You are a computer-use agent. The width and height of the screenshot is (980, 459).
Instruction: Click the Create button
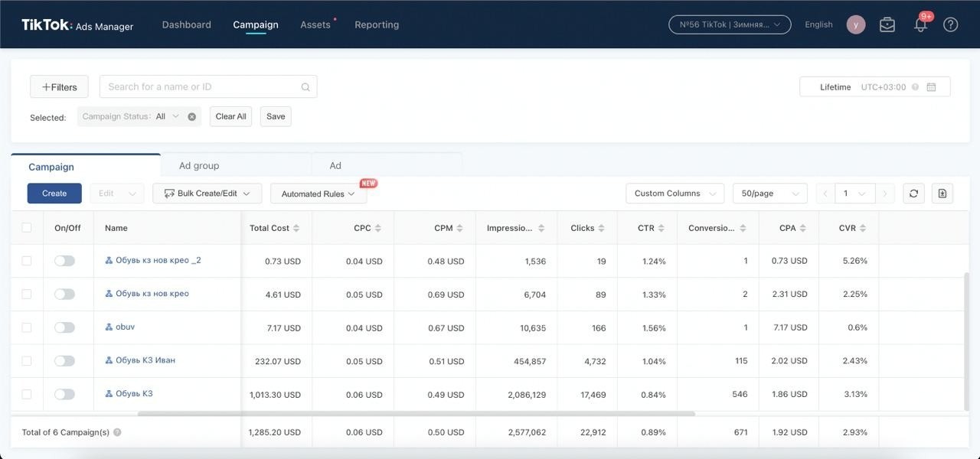pyautogui.click(x=54, y=194)
